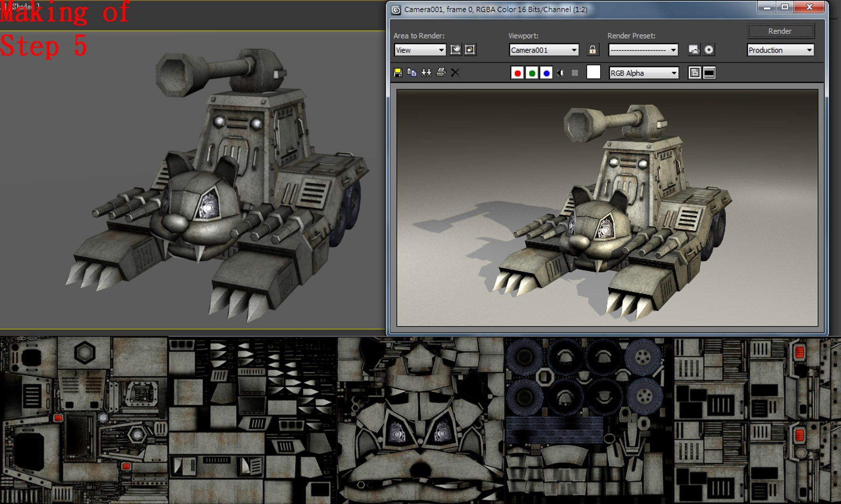Toggle display of the alpha channel
Viewport: 841px width, 504px height.
point(561,73)
